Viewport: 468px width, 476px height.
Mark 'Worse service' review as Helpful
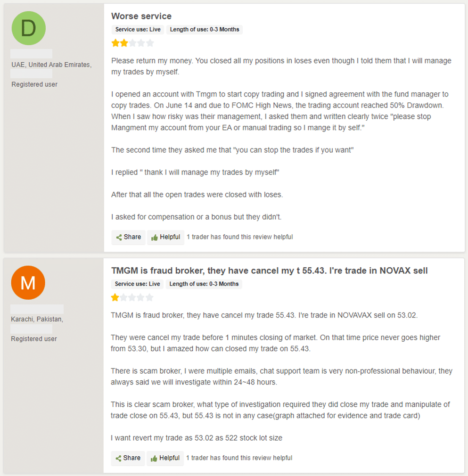click(165, 237)
